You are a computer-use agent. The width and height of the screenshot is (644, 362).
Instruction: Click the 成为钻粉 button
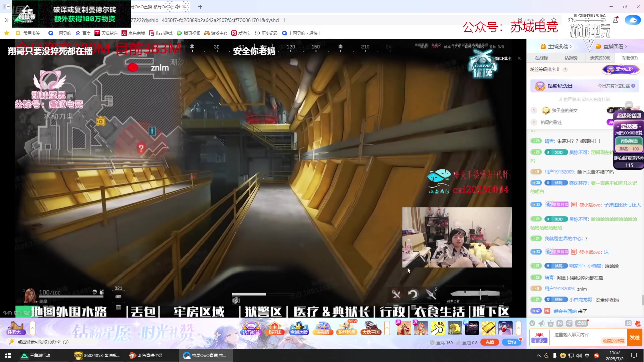point(621,69)
